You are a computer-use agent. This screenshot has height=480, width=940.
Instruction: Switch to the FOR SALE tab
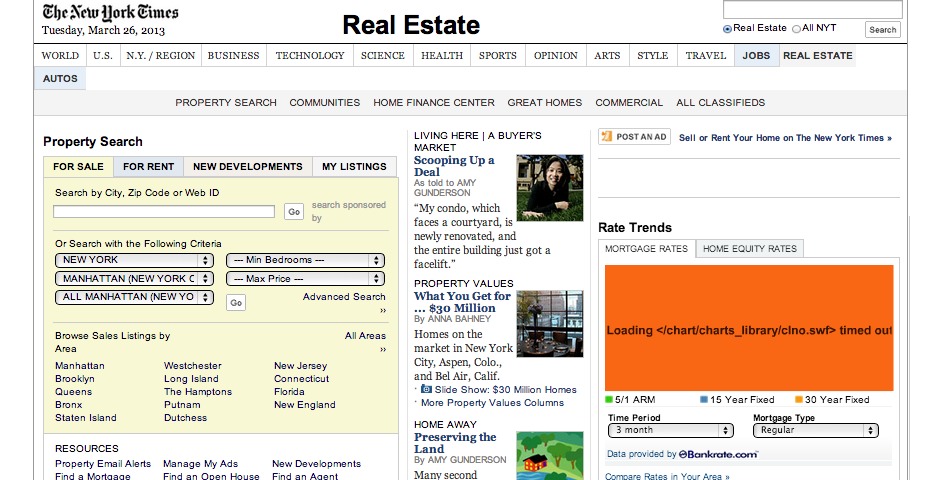pyautogui.click(x=79, y=167)
